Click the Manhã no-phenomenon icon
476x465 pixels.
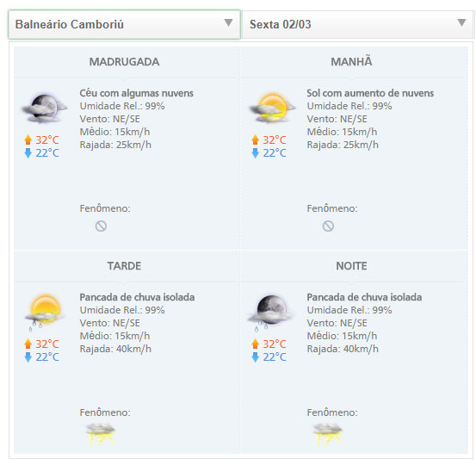pyautogui.click(x=328, y=226)
